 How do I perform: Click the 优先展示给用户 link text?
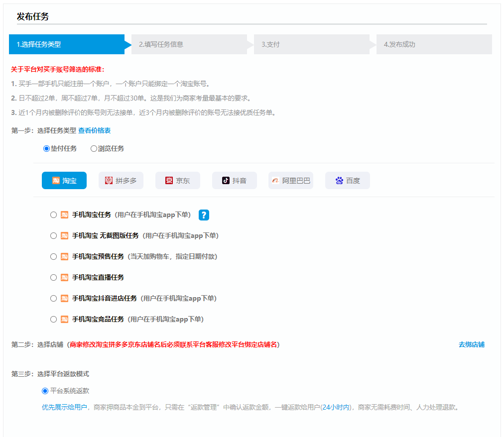point(65,408)
